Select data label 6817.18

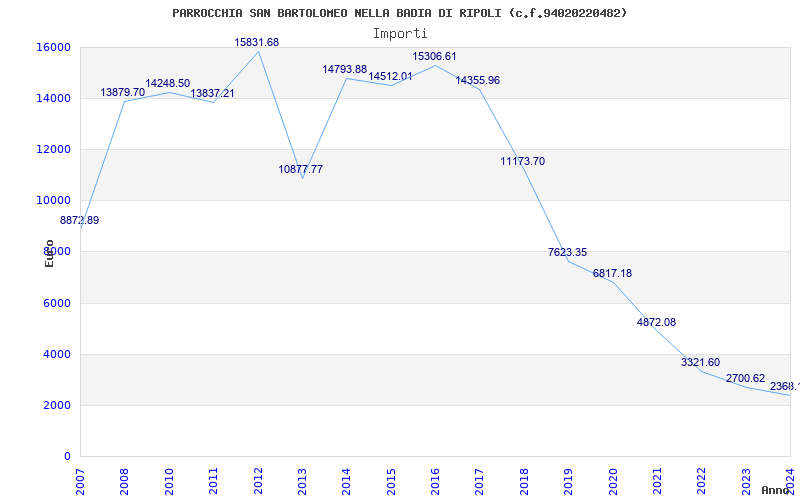pos(612,273)
